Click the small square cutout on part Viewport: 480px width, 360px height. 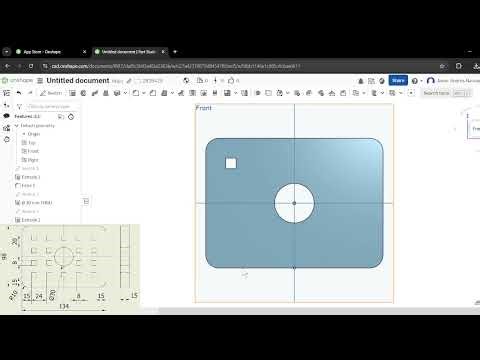click(x=231, y=163)
